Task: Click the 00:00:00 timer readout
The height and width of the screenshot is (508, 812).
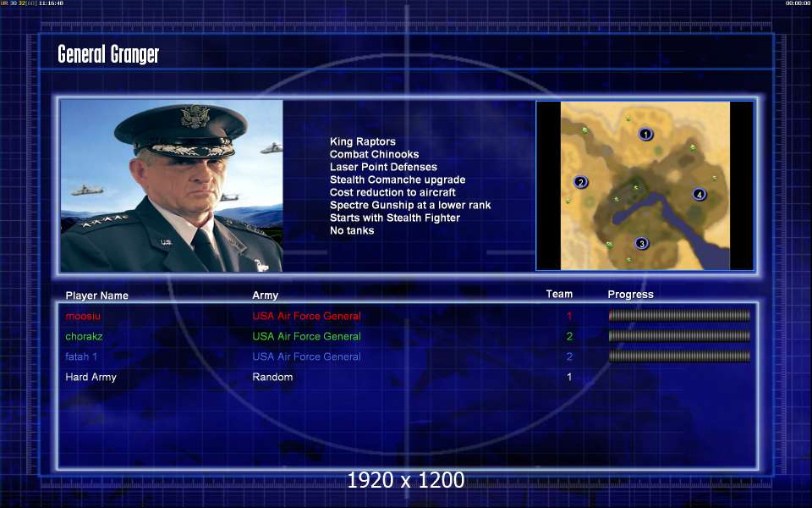Action: [798, 3]
